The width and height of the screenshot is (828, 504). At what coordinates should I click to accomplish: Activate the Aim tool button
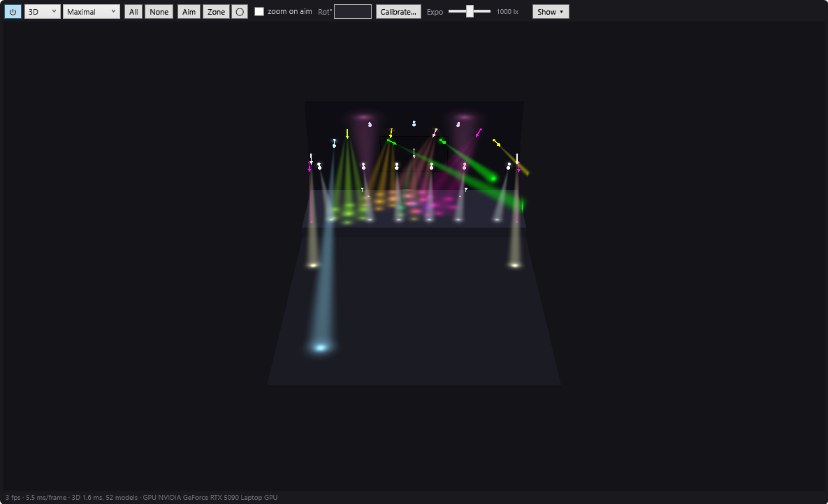[189, 12]
